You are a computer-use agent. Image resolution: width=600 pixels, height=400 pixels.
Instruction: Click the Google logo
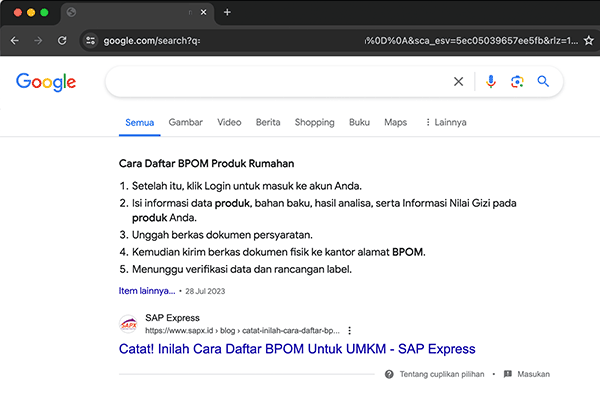(x=46, y=82)
